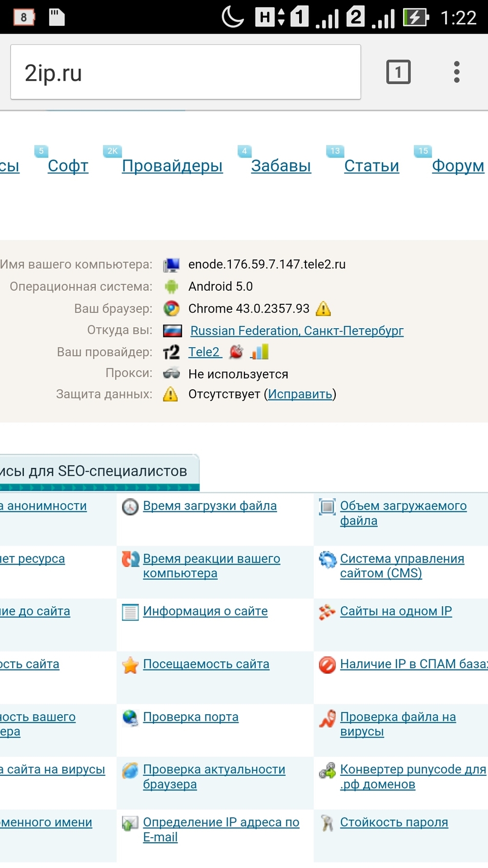Open the Софт menu item
The image size is (488, 868).
point(68,166)
